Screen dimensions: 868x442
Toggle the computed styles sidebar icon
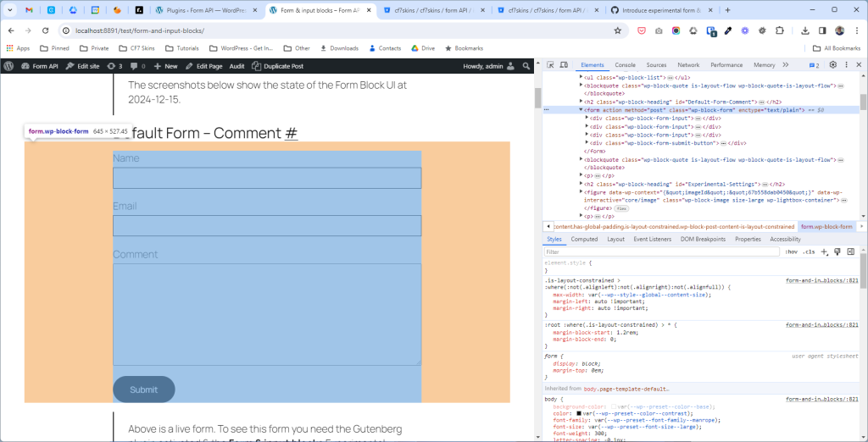click(x=849, y=251)
